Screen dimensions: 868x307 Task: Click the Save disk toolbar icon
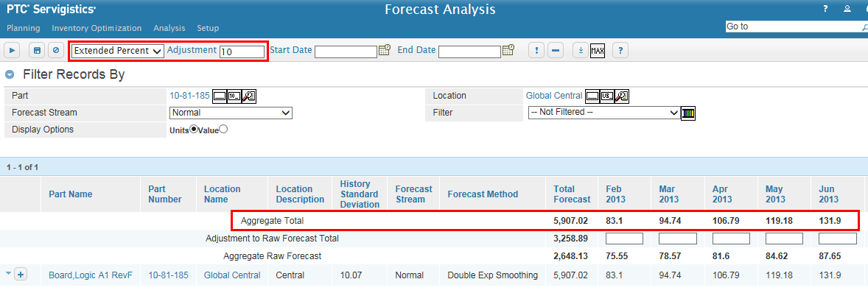tap(37, 50)
